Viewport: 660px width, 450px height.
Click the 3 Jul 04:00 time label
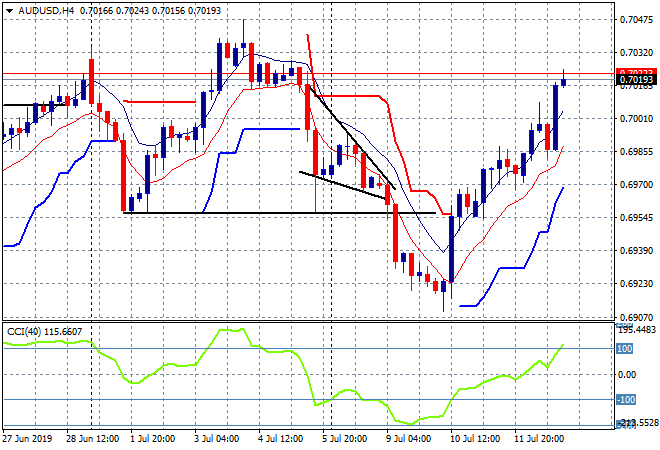pos(216,439)
